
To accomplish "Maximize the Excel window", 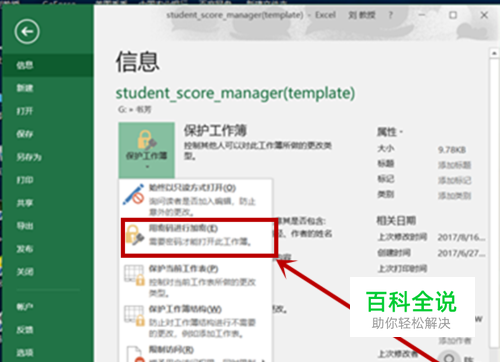I will click(453, 15).
